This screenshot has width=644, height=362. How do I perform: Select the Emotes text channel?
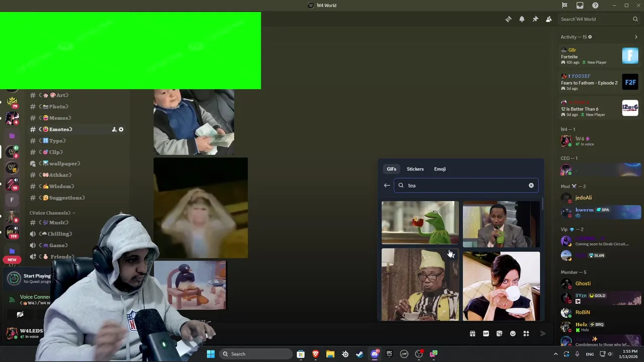click(x=77, y=129)
